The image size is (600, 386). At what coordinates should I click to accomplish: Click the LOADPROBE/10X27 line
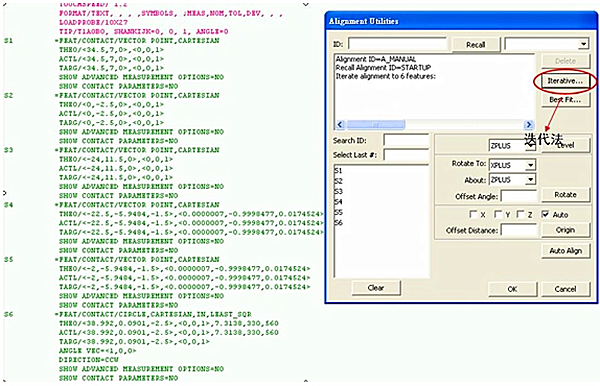click(x=93, y=22)
